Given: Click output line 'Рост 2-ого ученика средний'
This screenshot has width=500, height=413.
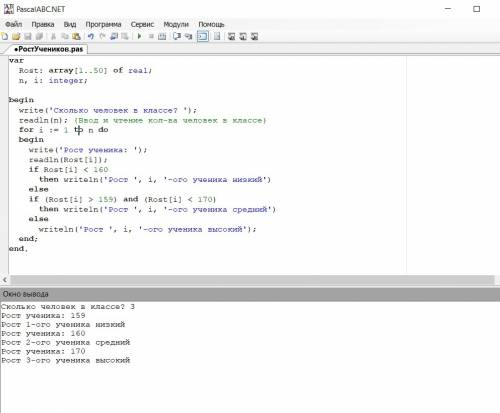Looking at the screenshot, I should (65, 342).
